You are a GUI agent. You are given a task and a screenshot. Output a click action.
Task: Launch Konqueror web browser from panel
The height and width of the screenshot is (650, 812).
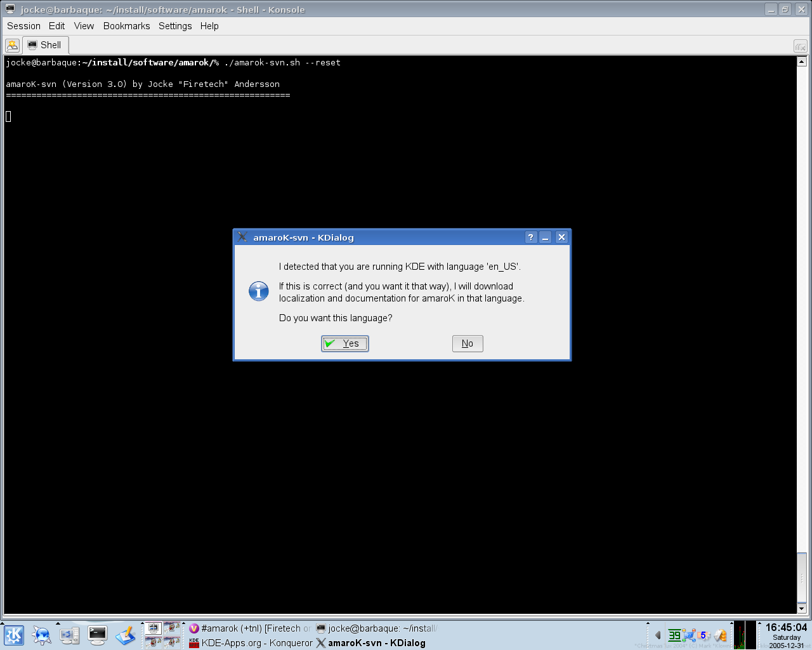click(41, 635)
